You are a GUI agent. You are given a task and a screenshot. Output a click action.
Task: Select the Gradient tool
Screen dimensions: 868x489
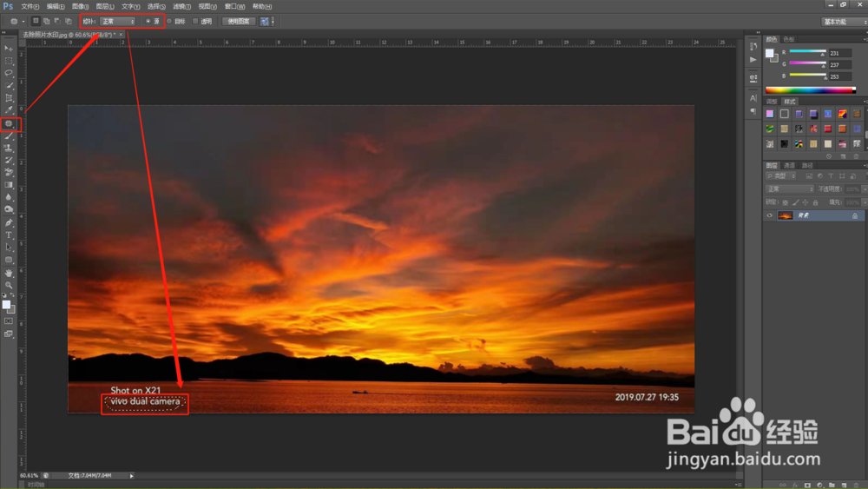9,185
